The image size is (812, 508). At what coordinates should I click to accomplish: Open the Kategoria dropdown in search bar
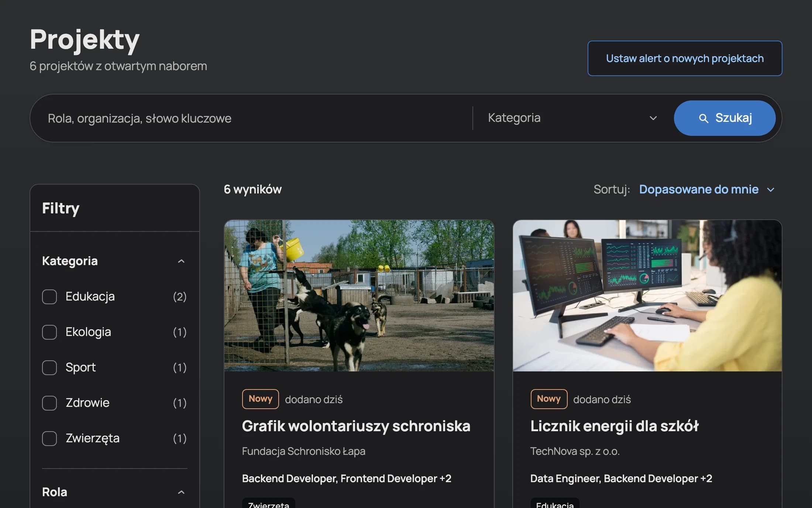click(x=572, y=118)
